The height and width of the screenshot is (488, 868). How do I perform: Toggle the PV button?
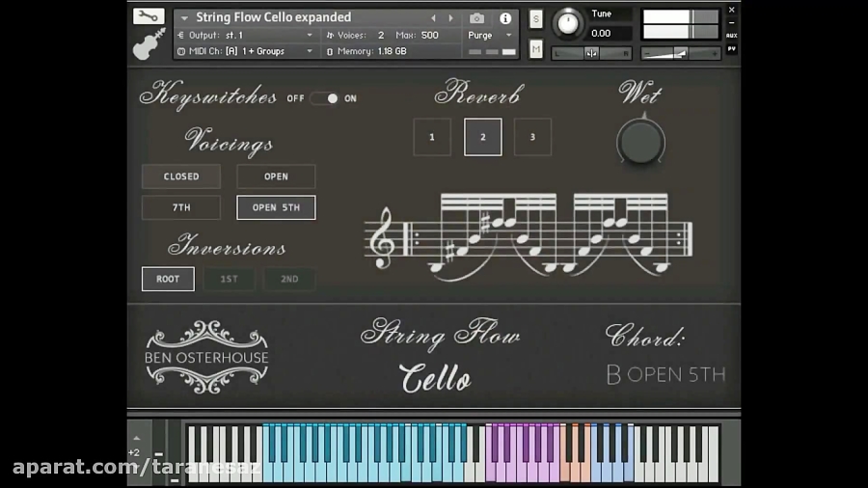731,48
